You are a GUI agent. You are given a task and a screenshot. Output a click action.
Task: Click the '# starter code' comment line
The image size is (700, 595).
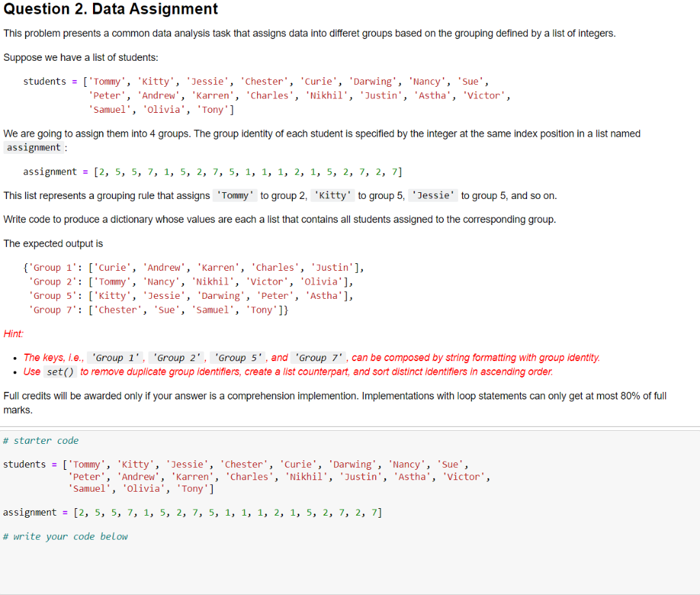coord(42,440)
